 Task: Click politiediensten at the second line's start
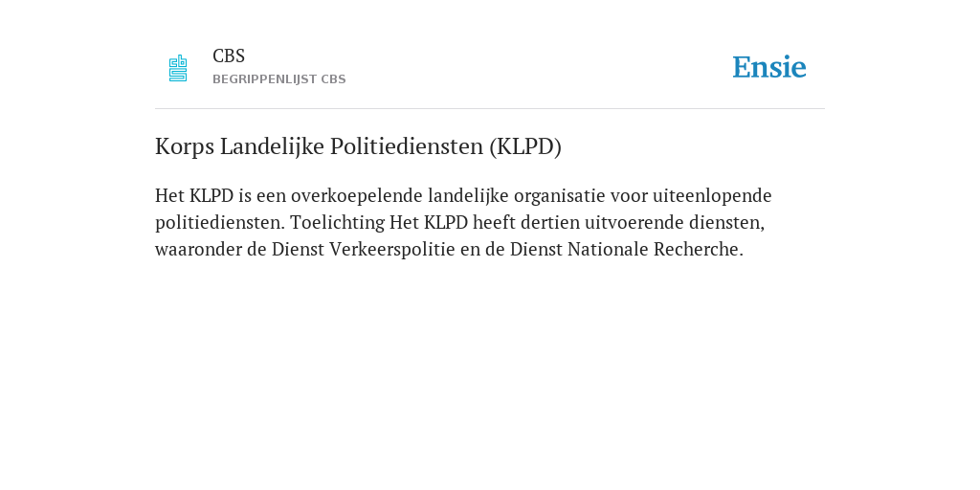point(220,223)
